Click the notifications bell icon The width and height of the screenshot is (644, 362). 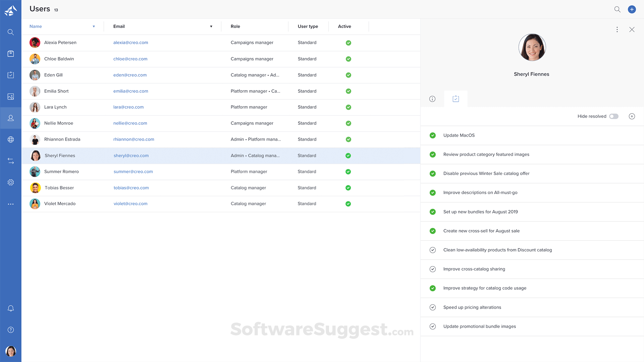pos(11,308)
